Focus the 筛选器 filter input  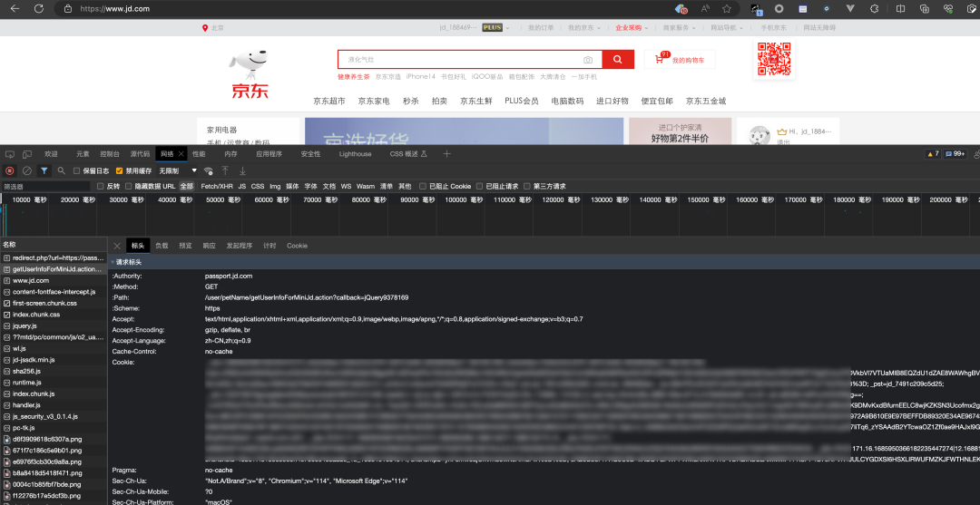45,186
